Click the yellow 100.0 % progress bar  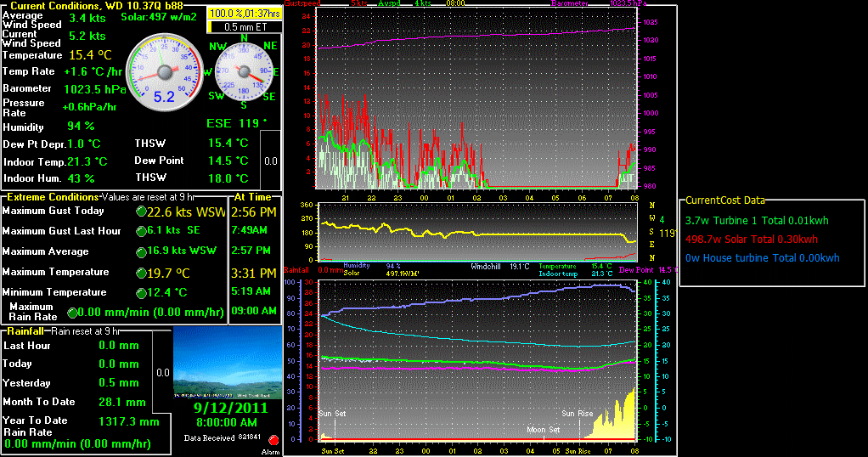coord(245,14)
